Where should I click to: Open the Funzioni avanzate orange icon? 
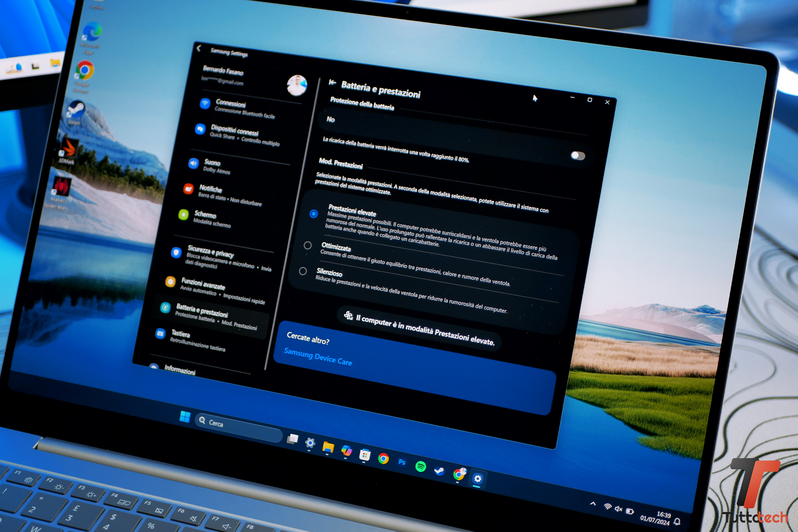pyautogui.click(x=170, y=282)
